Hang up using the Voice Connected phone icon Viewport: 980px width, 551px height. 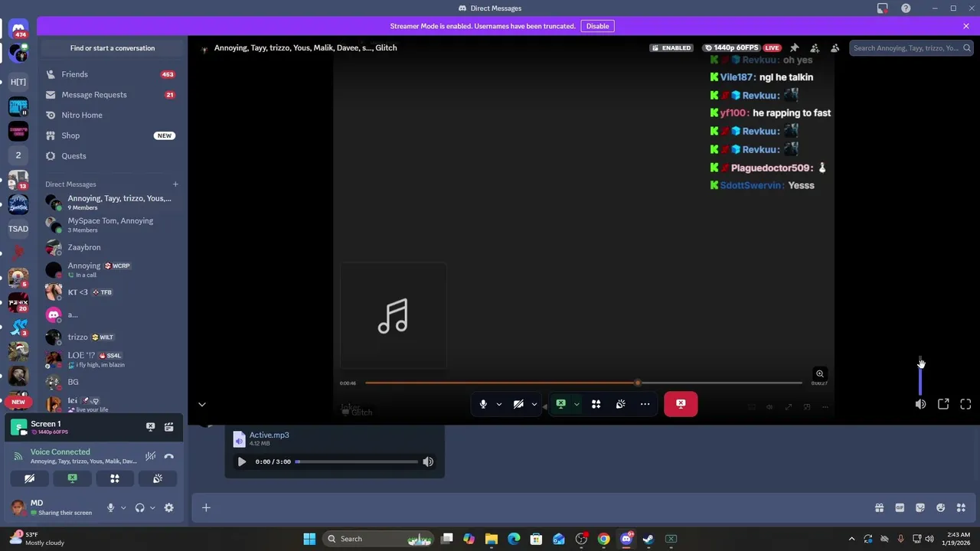(x=168, y=456)
